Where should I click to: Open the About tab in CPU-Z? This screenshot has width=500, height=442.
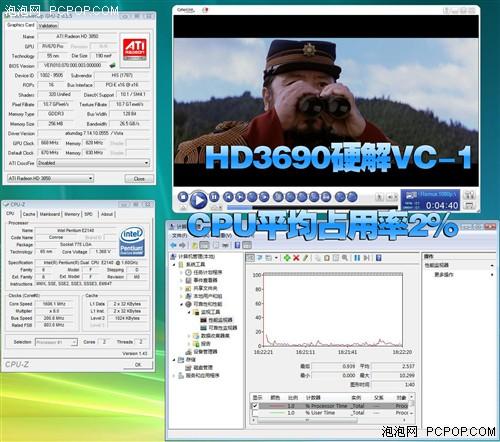point(107,214)
